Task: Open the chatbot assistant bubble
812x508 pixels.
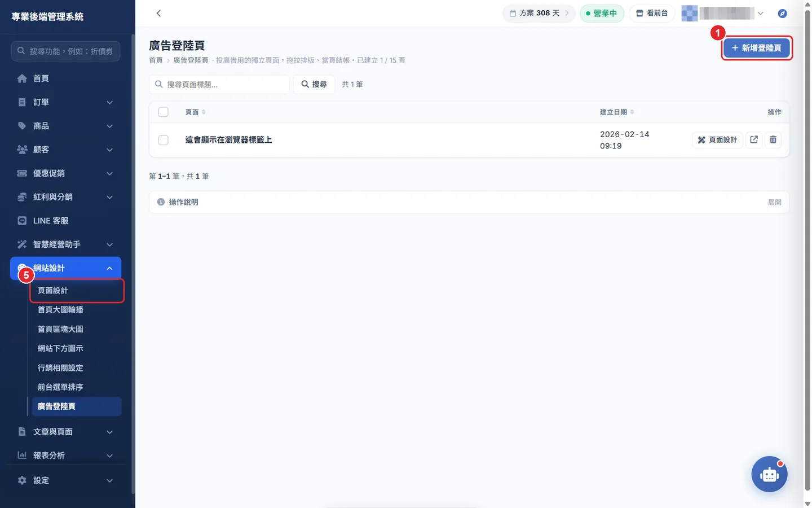Action: pos(769,474)
